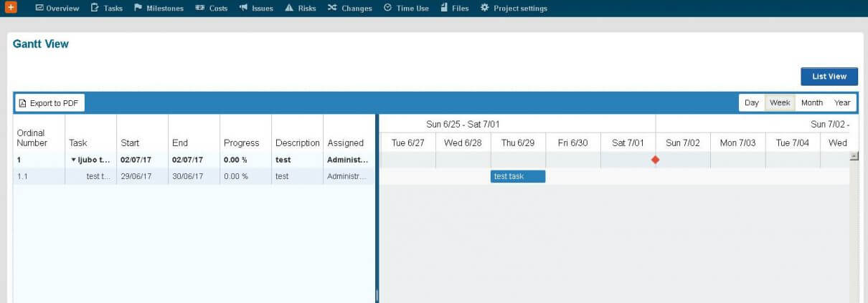Open the Costs section

[211, 9]
